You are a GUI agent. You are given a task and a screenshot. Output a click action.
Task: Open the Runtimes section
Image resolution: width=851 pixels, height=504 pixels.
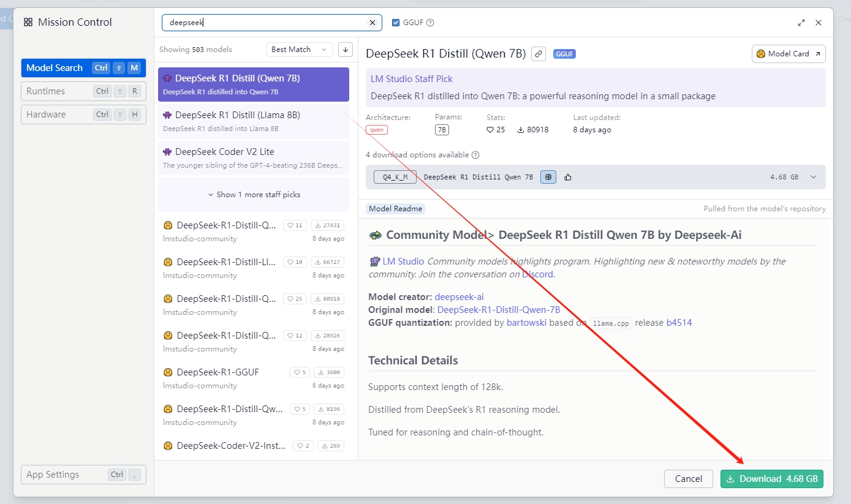click(83, 91)
